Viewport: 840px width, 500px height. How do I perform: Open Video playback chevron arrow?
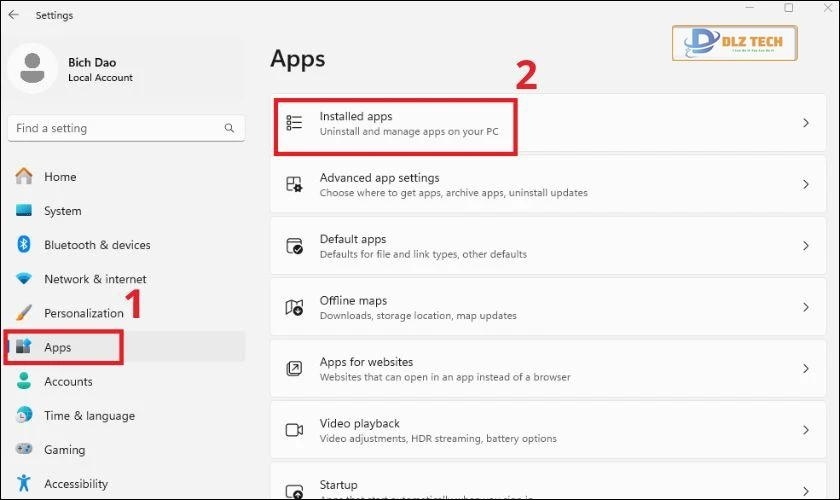click(806, 430)
